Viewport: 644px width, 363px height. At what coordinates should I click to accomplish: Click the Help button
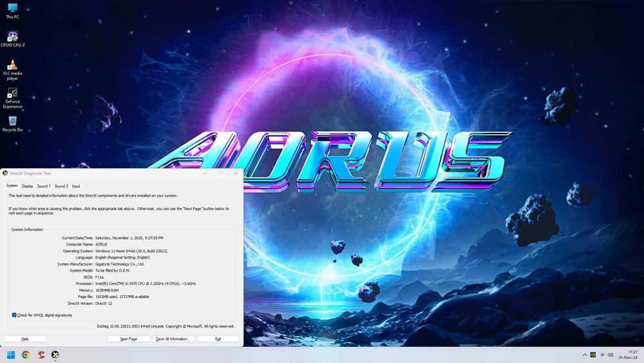point(25,339)
